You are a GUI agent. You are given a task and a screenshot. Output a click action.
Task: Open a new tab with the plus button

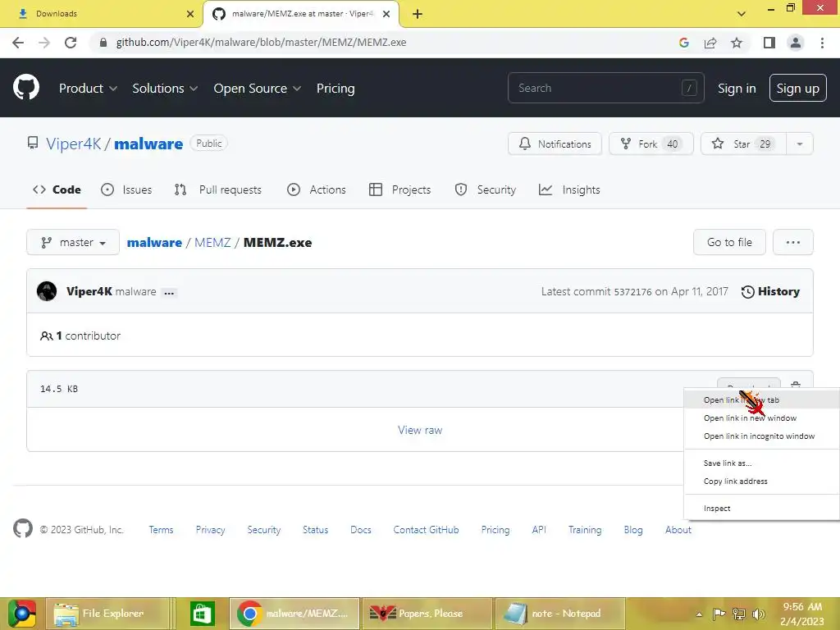418,15
